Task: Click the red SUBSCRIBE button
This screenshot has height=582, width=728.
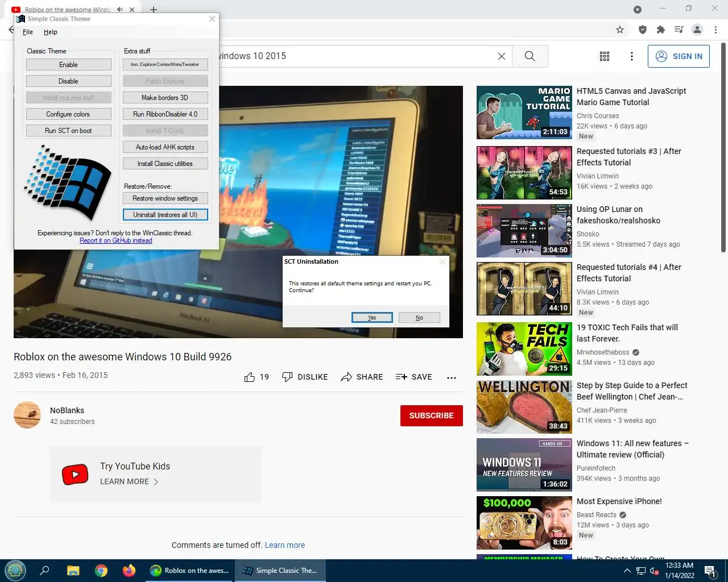Action: pyautogui.click(x=432, y=415)
